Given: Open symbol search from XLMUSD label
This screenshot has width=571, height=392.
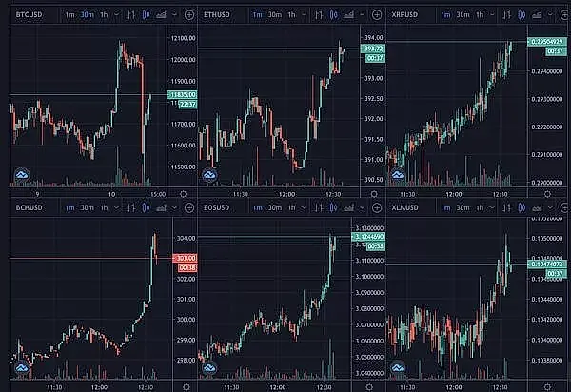Looking at the screenshot, I should [x=404, y=207].
